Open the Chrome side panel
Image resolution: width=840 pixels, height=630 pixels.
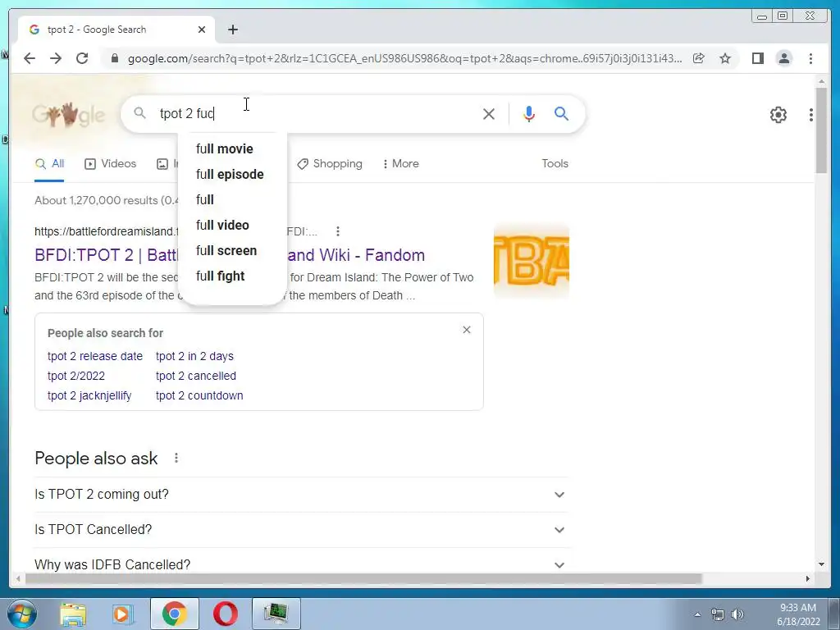[x=757, y=58]
